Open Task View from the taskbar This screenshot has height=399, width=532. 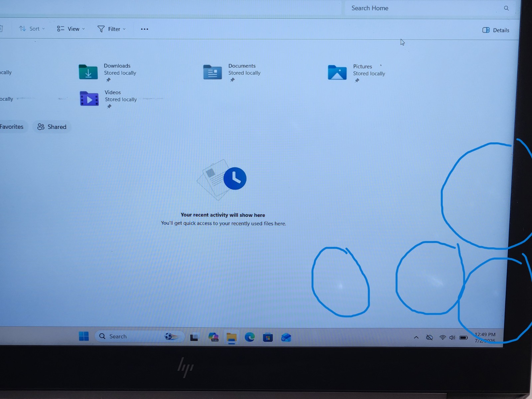pyautogui.click(x=194, y=337)
